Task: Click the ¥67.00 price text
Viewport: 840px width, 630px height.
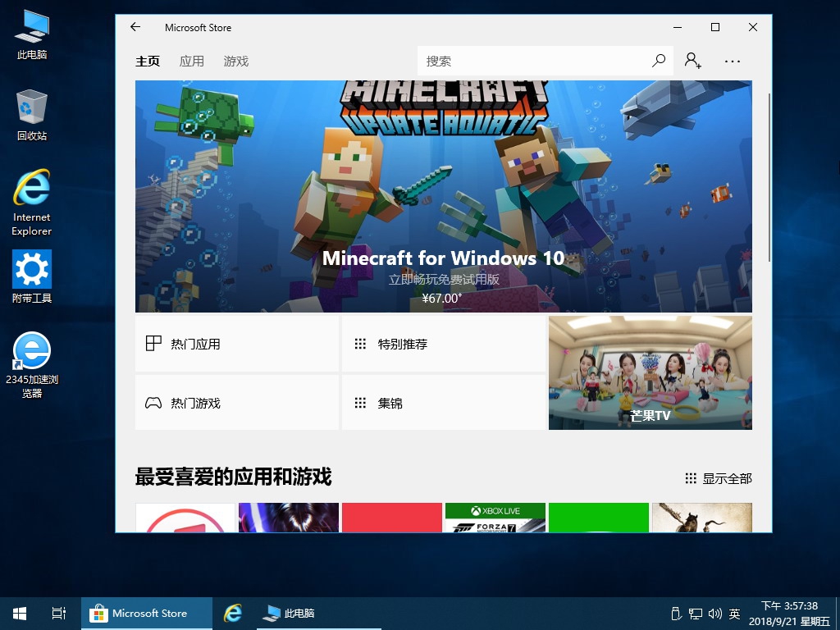Action: 442,299
